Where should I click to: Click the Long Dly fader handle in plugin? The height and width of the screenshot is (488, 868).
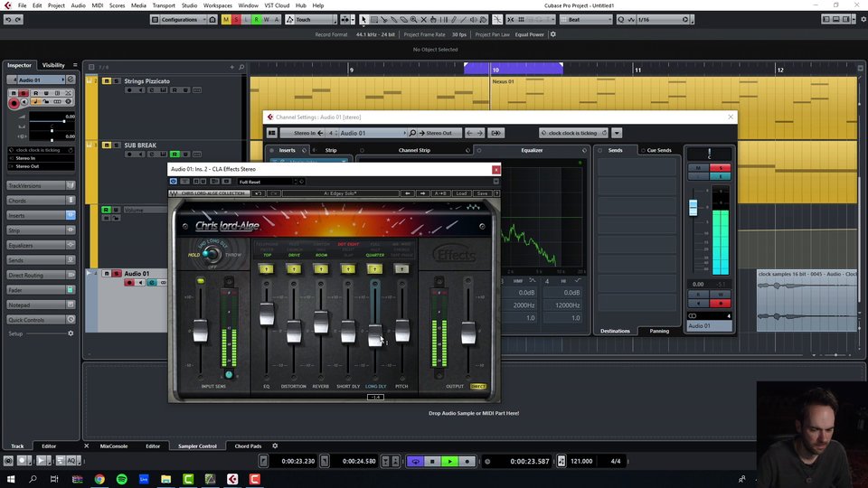(374, 335)
